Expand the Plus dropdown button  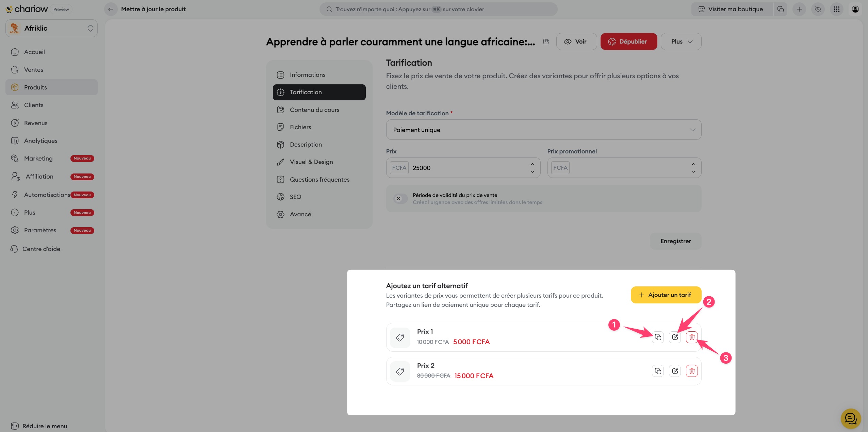681,41
